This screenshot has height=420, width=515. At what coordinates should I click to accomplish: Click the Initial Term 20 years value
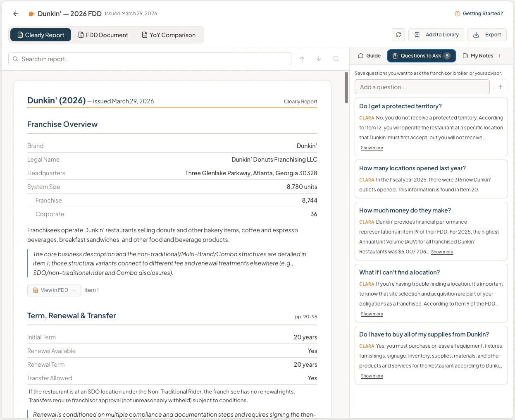point(305,337)
